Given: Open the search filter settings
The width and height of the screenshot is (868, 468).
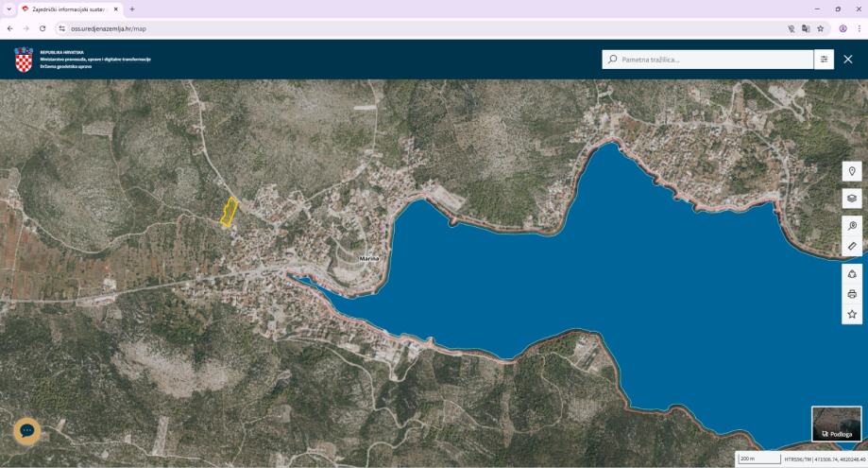Looking at the screenshot, I should coord(825,60).
